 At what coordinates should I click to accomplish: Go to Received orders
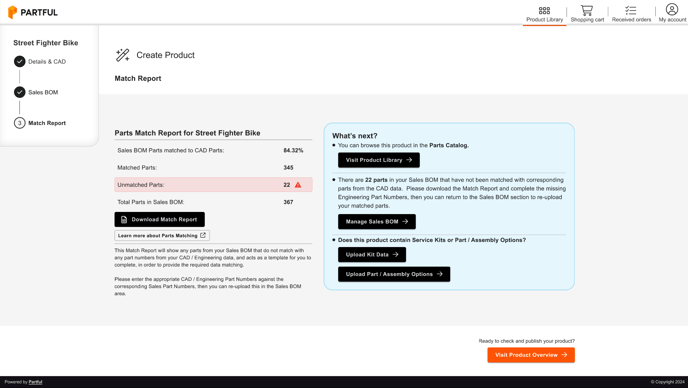pyautogui.click(x=631, y=14)
